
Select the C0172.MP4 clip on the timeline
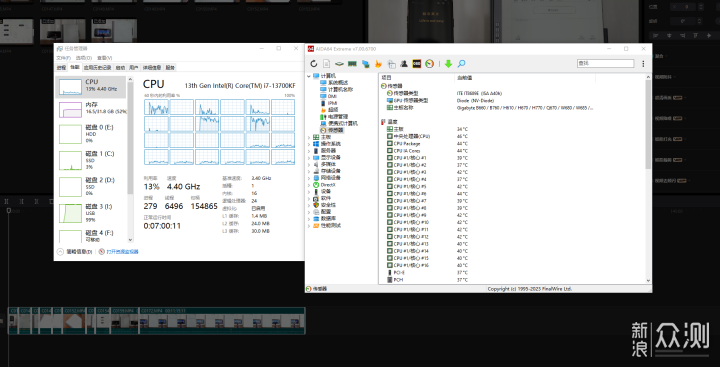click(x=222, y=321)
